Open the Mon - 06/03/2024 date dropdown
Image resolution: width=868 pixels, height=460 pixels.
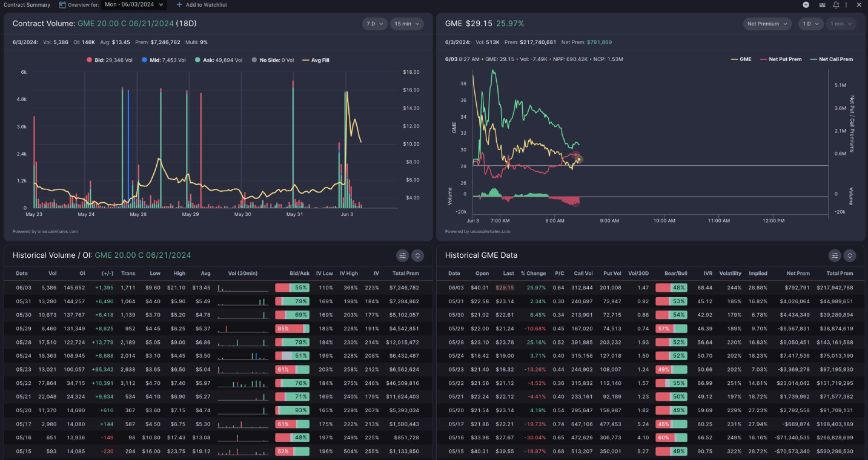click(x=133, y=5)
